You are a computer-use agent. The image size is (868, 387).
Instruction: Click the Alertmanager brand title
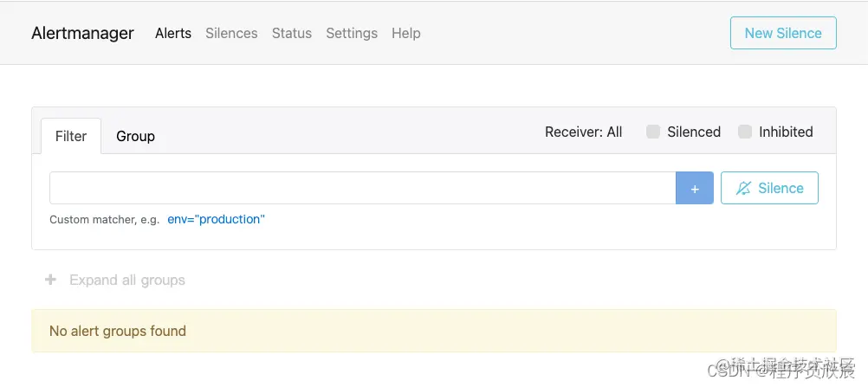click(82, 33)
